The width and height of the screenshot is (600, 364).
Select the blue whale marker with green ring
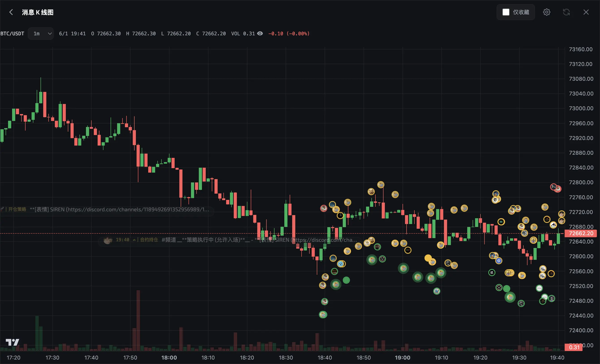(x=437, y=291)
